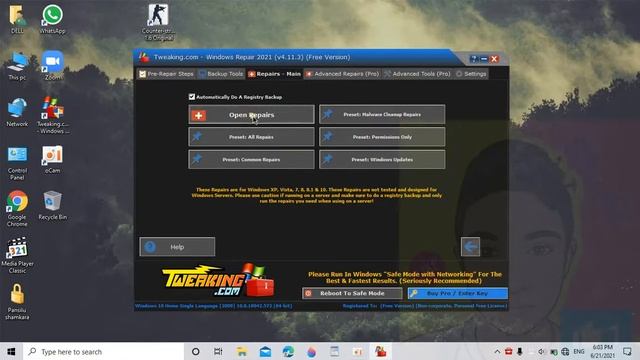This screenshot has width=640, height=360.
Task: Minimize the Windows Repair window
Action: coord(484,59)
